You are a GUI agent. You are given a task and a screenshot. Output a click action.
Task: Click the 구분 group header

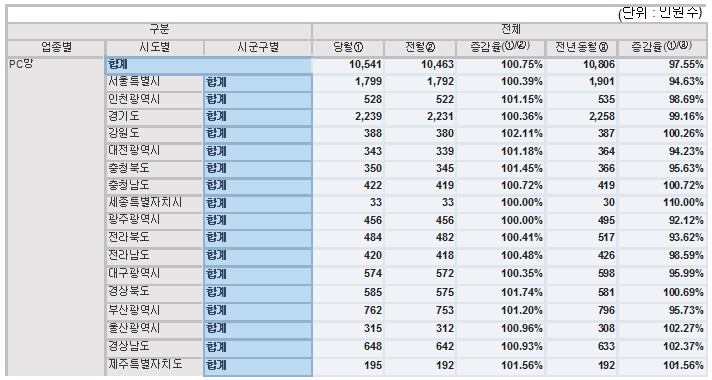pos(159,30)
